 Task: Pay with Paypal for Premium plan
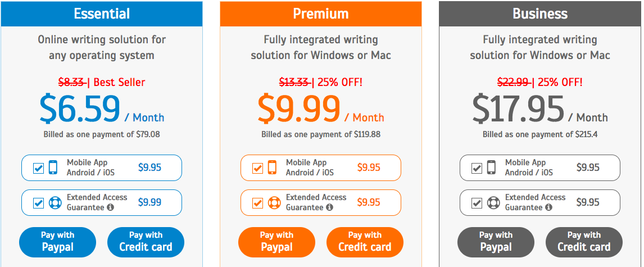(x=276, y=242)
